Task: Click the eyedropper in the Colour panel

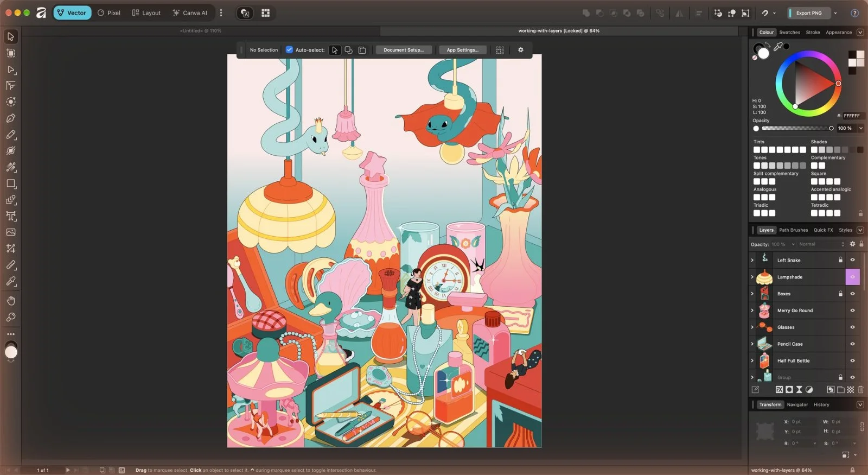Action: click(x=778, y=47)
